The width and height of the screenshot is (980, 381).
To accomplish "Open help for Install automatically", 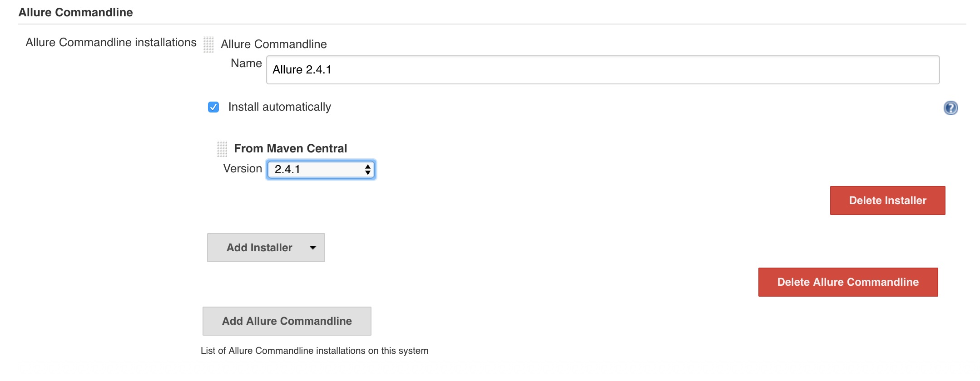I will coord(950,108).
